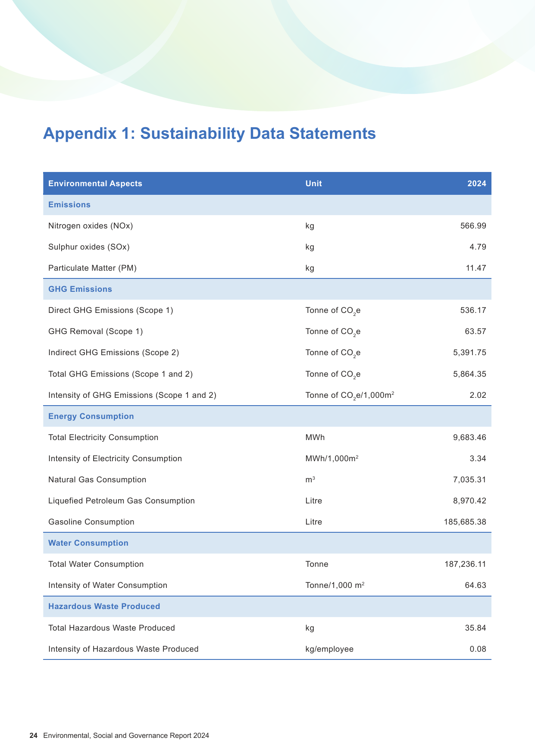Select 'Nitrogen oxides (NOx)' row label
The width and height of the screenshot is (535, 756).
pyautogui.click(x=91, y=226)
